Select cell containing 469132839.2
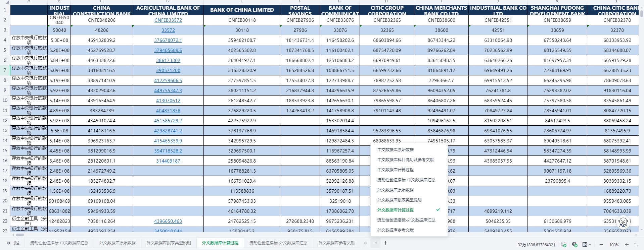The width and height of the screenshot is (644, 250). (102, 40)
